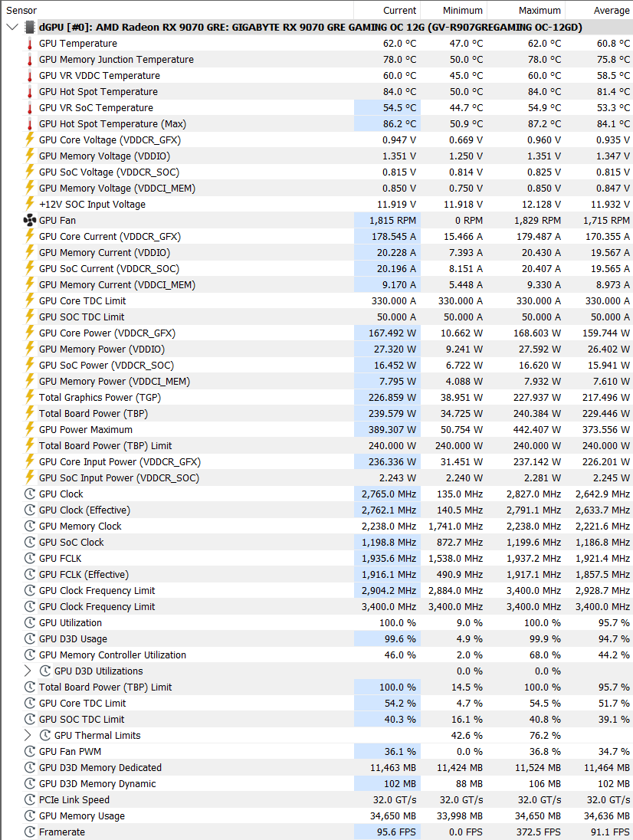Screen dimensions: 633x840
Task: Click lightning icon beside +12V SOC Input Voltage
Action: click(30, 204)
